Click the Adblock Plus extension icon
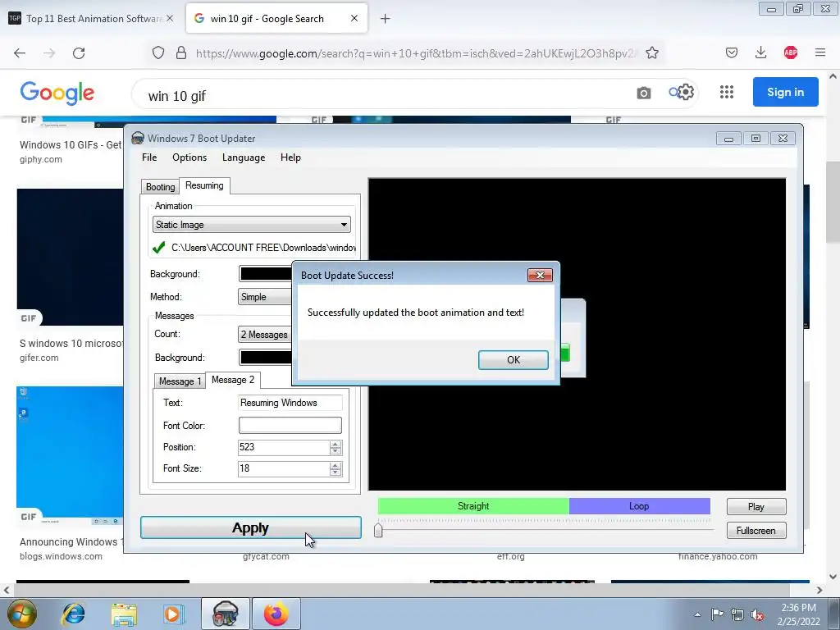This screenshot has height=630, width=840. (x=791, y=52)
